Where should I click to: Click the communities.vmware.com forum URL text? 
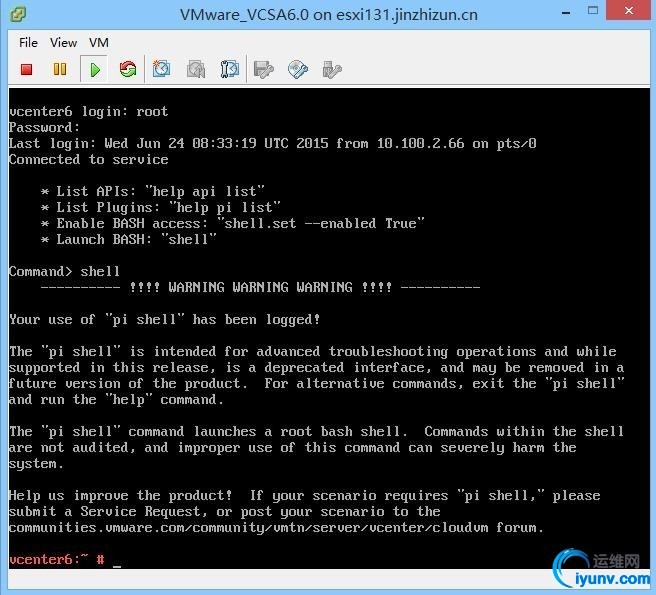pyautogui.click(x=249, y=528)
